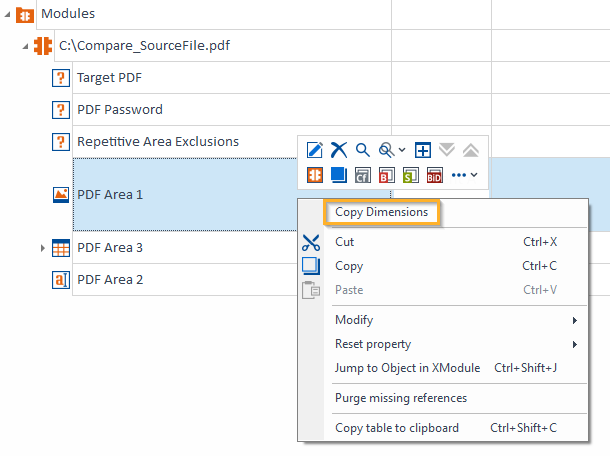Click the blue plus add icon
The height and width of the screenshot is (456, 610).
tap(423, 150)
